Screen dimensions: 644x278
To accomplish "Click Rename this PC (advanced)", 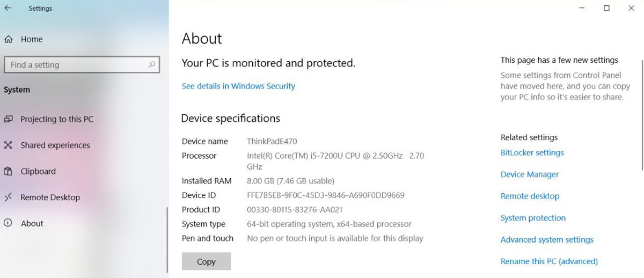I will (x=549, y=261).
